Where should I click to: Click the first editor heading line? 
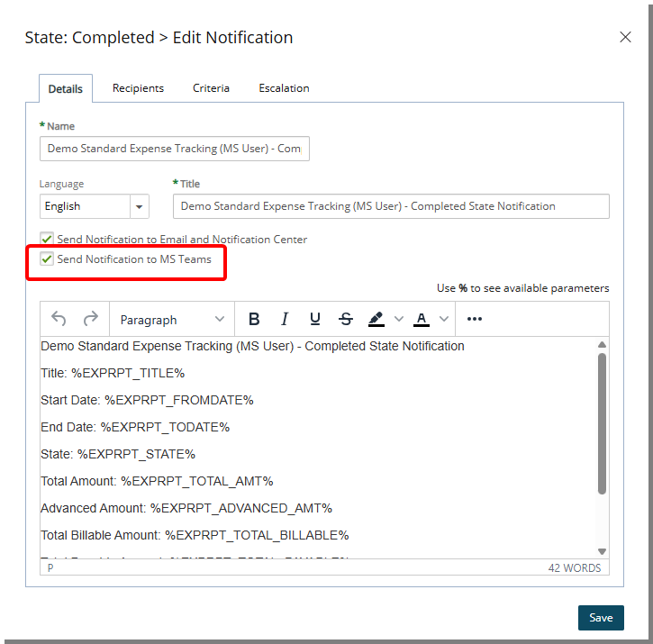(x=252, y=346)
